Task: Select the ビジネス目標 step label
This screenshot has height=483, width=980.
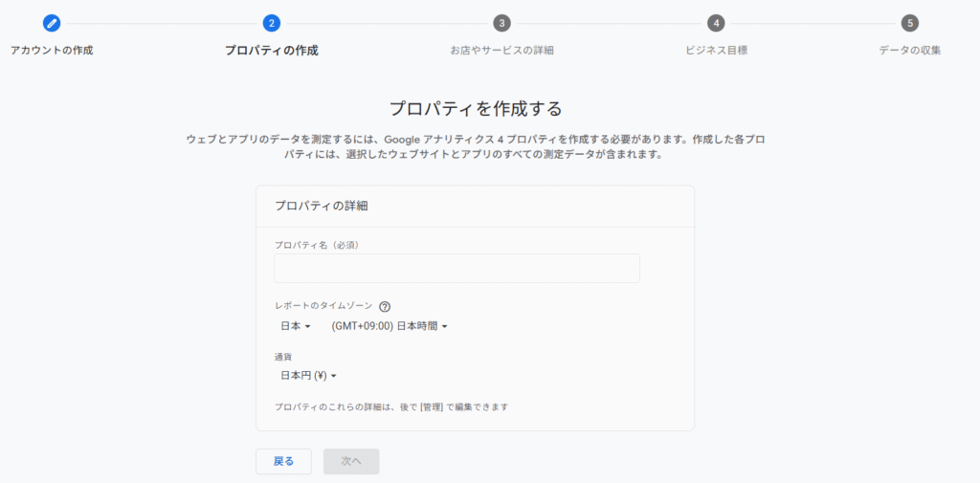Action: (x=716, y=50)
